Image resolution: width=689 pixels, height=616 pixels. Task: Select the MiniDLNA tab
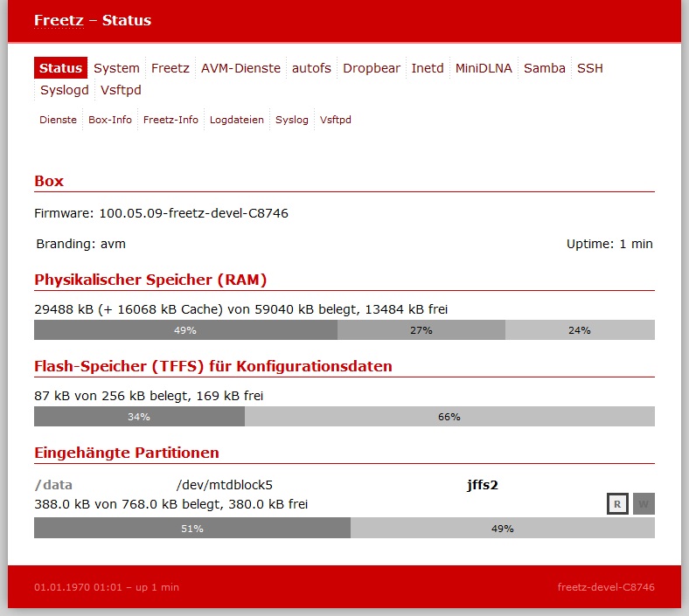coord(484,68)
